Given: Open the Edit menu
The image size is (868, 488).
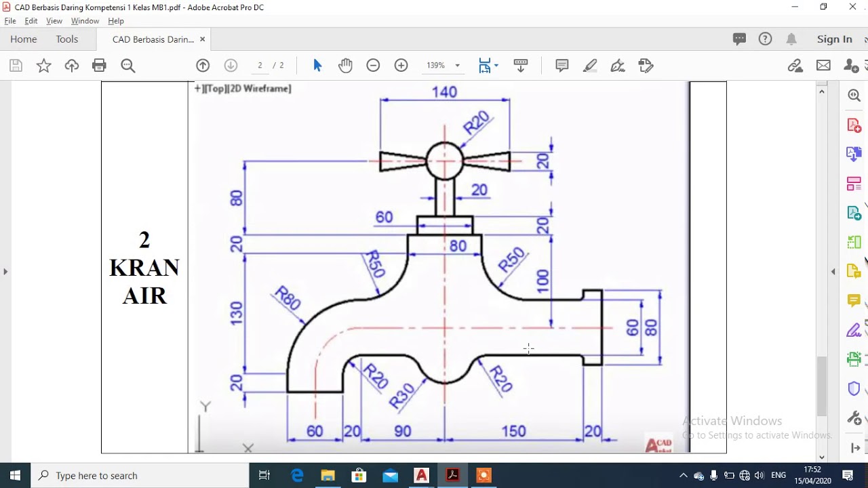Looking at the screenshot, I should pyautogui.click(x=31, y=21).
